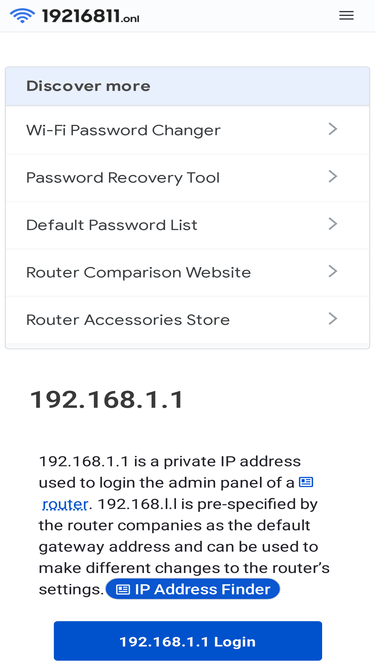Viewport: 375px width, 667px height.
Task: Open Wi-Fi Password Changer item
Action: point(188,130)
